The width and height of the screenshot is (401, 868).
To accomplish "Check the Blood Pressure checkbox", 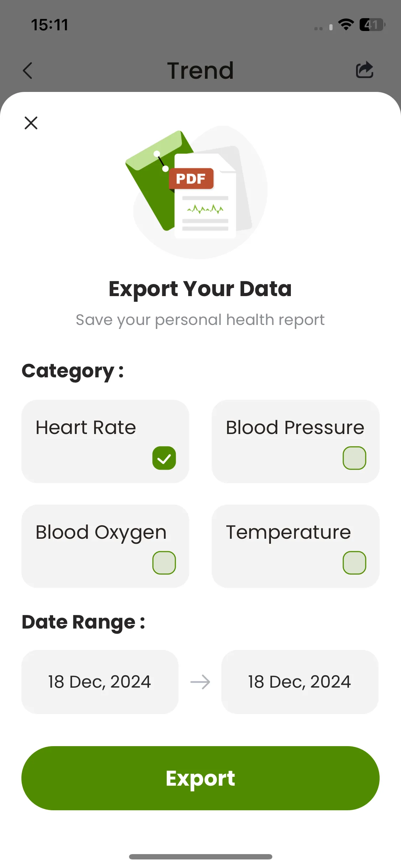I will [354, 458].
